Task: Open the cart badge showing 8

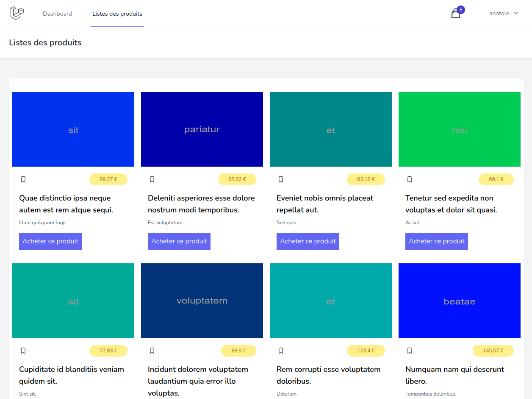Action: click(461, 9)
